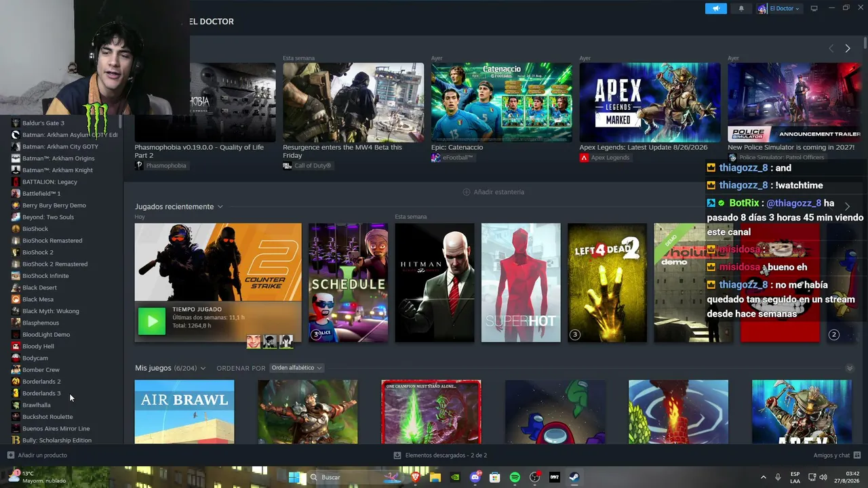This screenshot has width=868, height=488.
Task: Expand the Jugados recientemente shelf dropdown
Action: (x=220, y=207)
